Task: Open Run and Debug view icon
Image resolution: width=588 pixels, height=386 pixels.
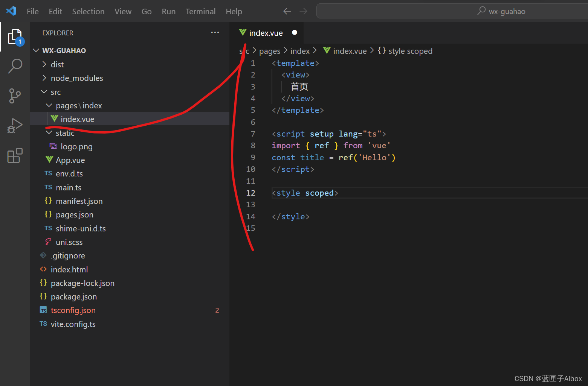Action: pyautogui.click(x=15, y=126)
